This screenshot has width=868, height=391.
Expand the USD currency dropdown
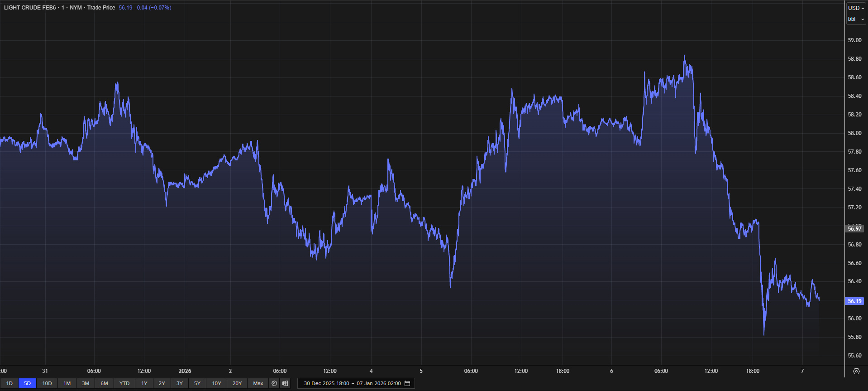[x=856, y=8]
